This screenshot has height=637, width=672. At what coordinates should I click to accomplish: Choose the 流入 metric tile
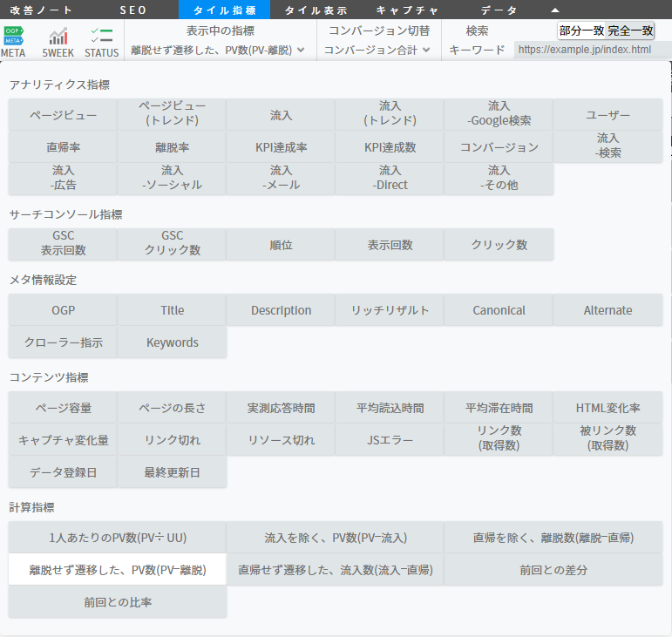281,115
